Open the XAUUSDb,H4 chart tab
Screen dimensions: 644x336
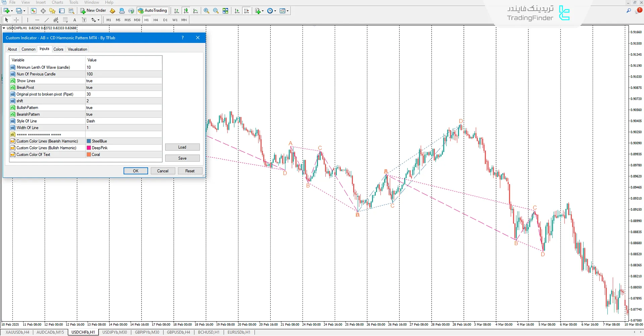pyautogui.click(x=17, y=332)
